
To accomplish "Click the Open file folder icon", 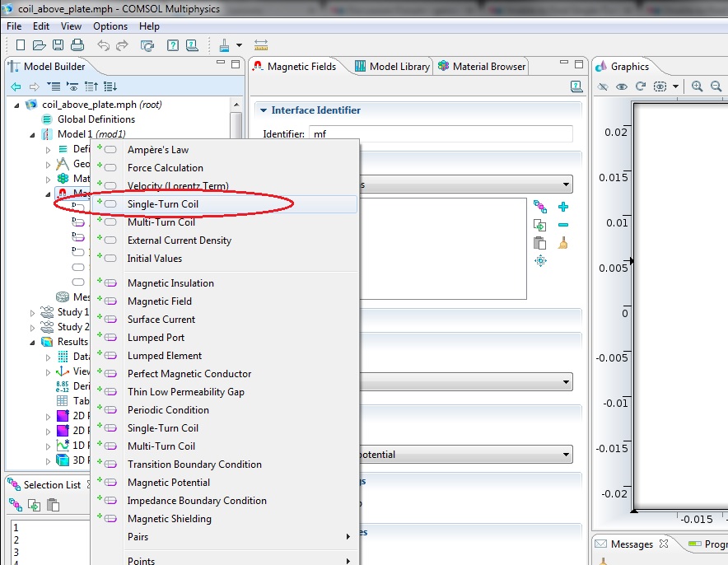I will (40, 45).
